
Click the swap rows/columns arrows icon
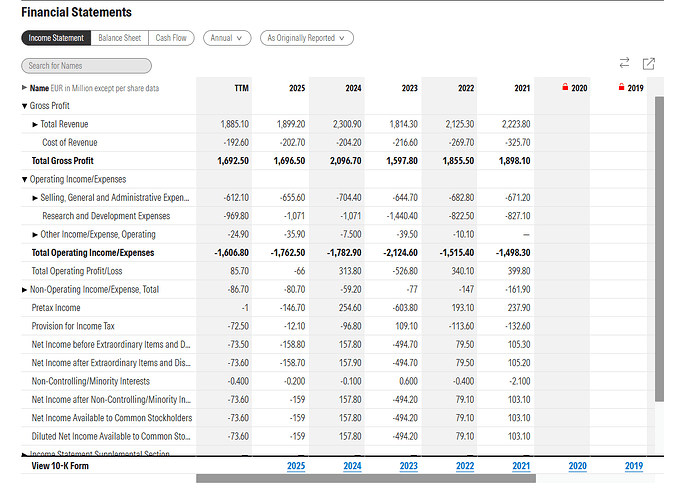(625, 64)
